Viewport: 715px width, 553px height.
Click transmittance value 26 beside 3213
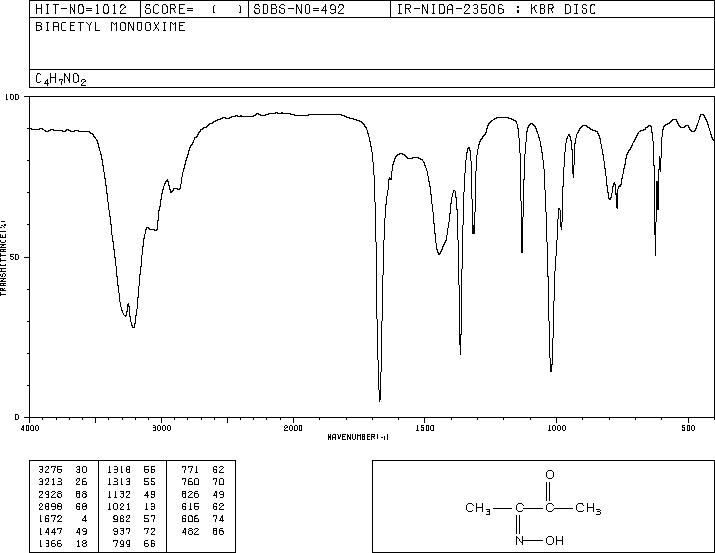coord(81,482)
